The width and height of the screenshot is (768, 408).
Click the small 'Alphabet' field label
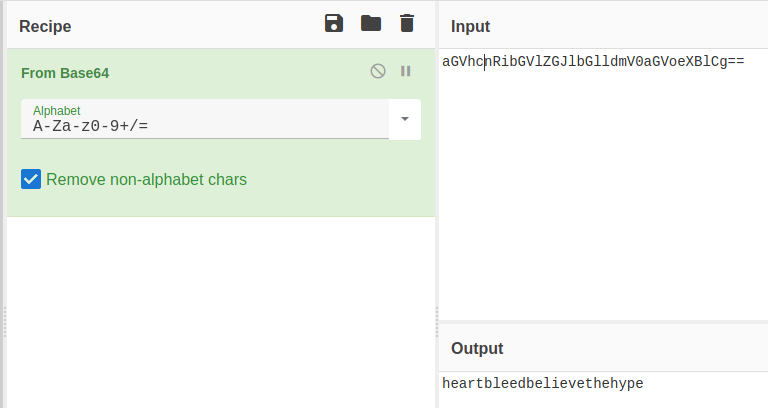coord(56,110)
